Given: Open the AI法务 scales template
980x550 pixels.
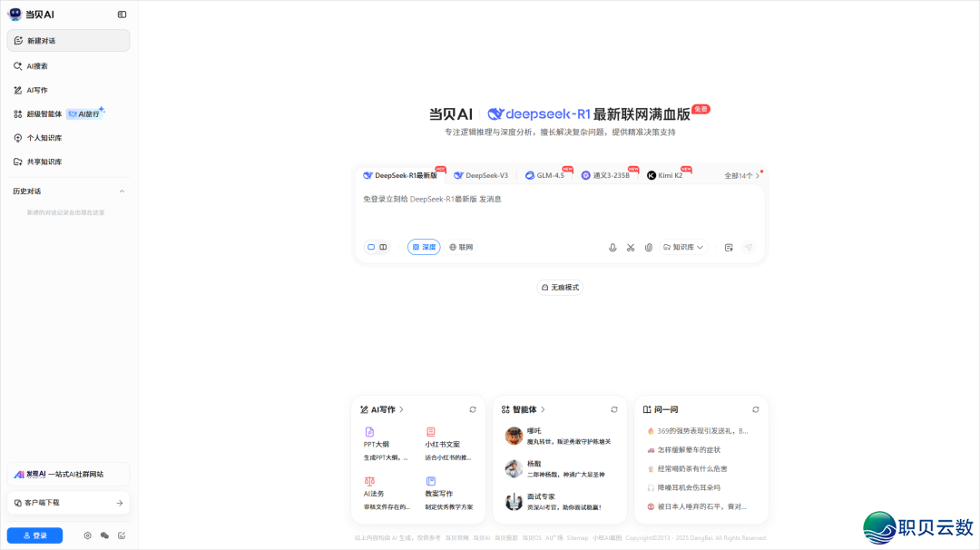Looking at the screenshot, I should click(x=385, y=494).
